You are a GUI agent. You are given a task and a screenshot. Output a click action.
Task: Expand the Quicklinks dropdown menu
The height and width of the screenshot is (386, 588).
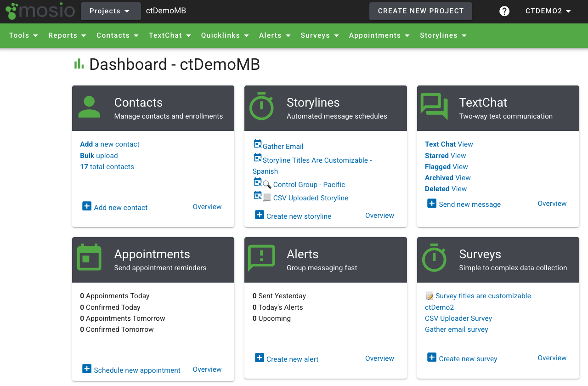[x=225, y=35]
